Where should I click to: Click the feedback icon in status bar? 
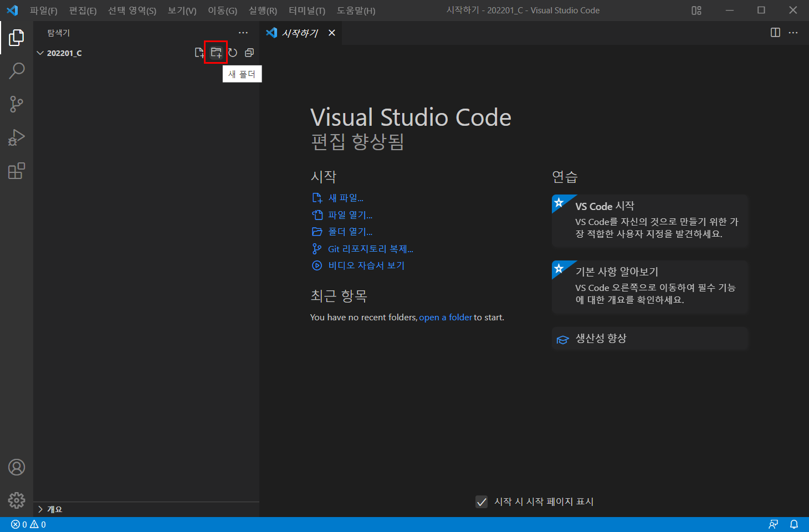tap(774, 524)
